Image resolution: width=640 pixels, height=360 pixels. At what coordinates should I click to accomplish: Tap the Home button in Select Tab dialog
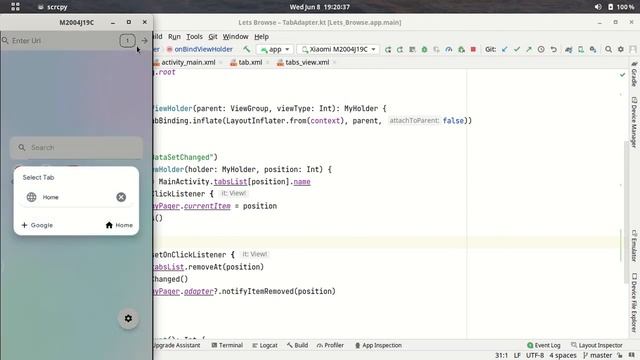pyautogui.click(x=119, y=225)
